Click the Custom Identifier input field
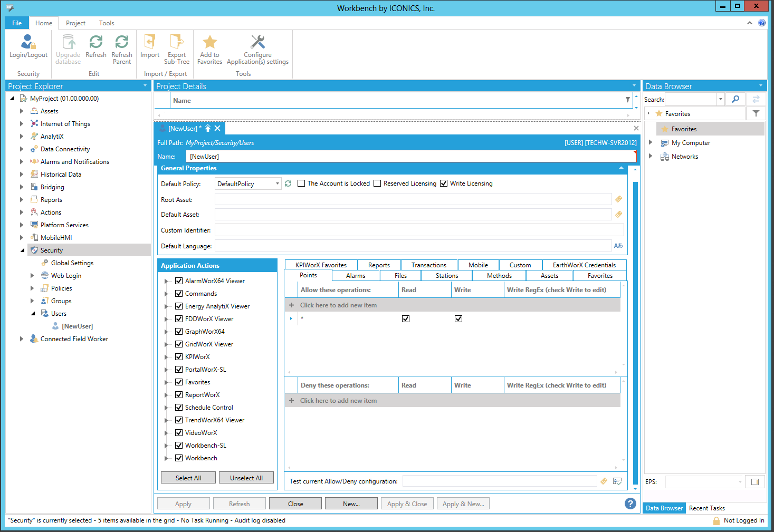This screenshot has height=532, width=774. (419, 230)
